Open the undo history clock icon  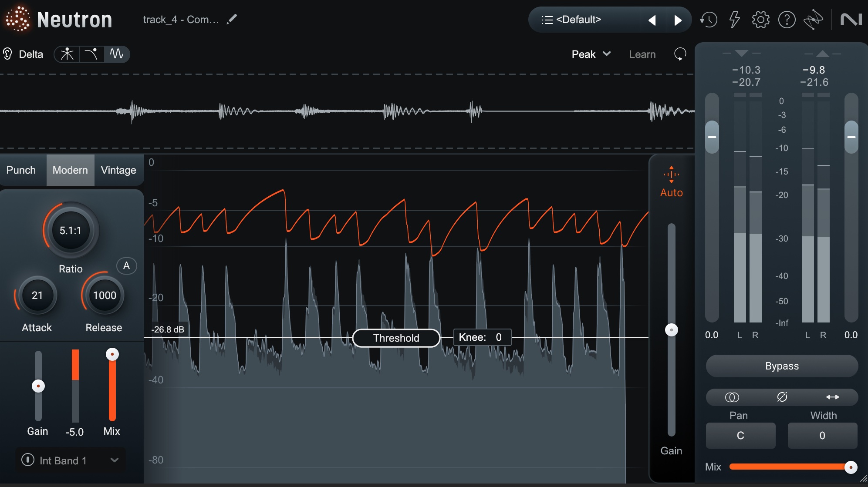tap(709, 20)
